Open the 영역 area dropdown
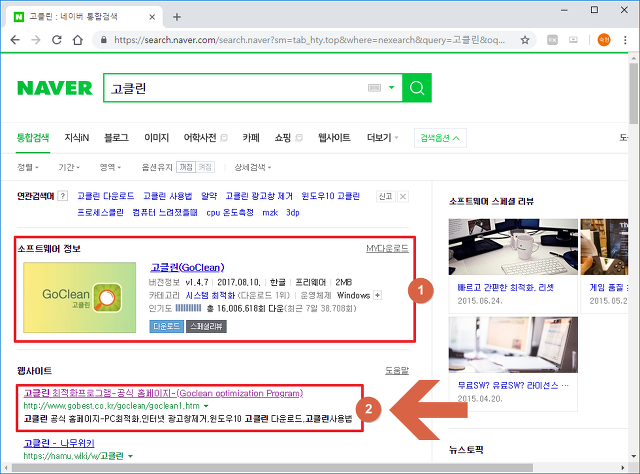This screenshot has height=474, width=640. (x=110, y=167)
